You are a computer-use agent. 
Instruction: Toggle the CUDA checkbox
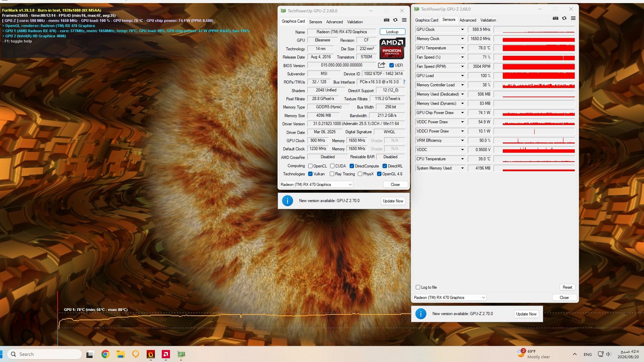coord(332,166)
